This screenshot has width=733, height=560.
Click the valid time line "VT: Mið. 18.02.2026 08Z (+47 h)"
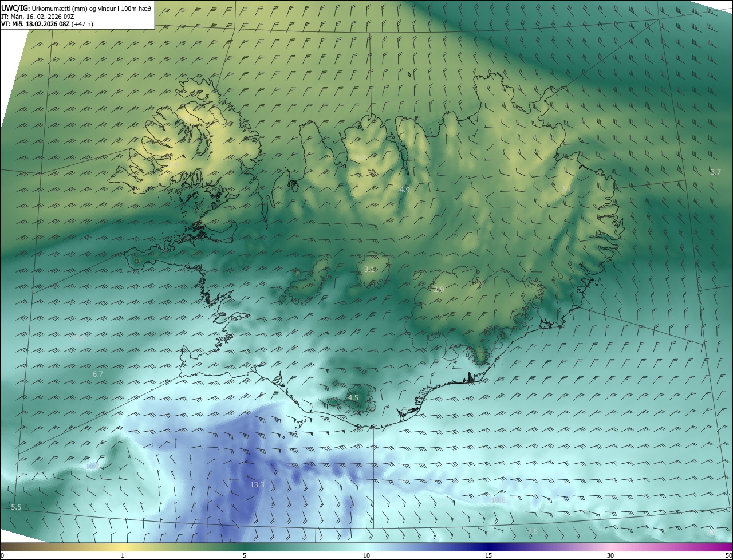47,24
